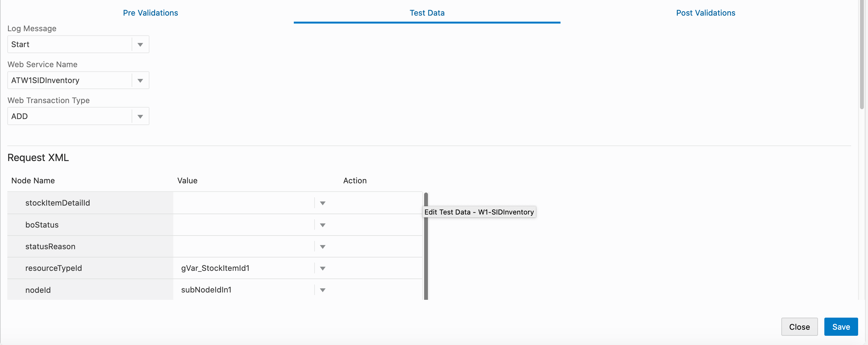
Task: Click the Request XML table scrollbar
Action: [426, 246]
